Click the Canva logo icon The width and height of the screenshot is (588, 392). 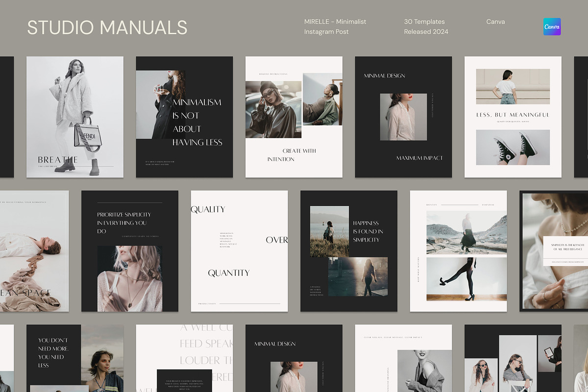[552, 27]
